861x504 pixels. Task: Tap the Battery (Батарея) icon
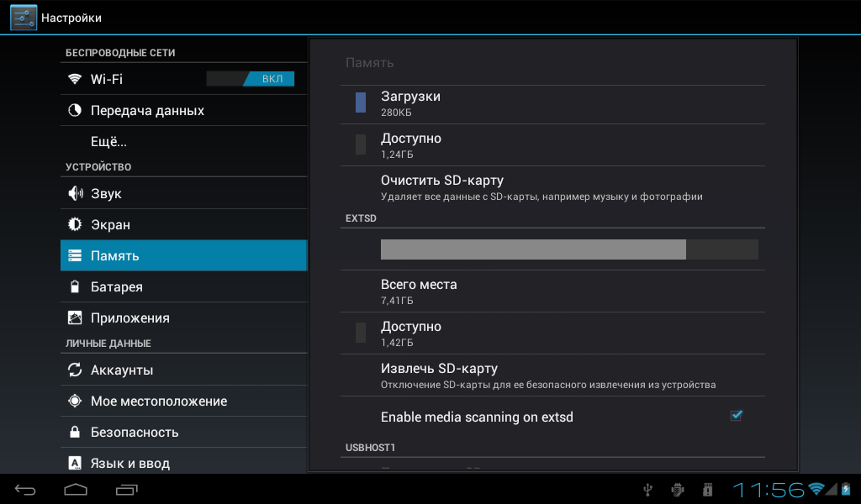[75, 287]
